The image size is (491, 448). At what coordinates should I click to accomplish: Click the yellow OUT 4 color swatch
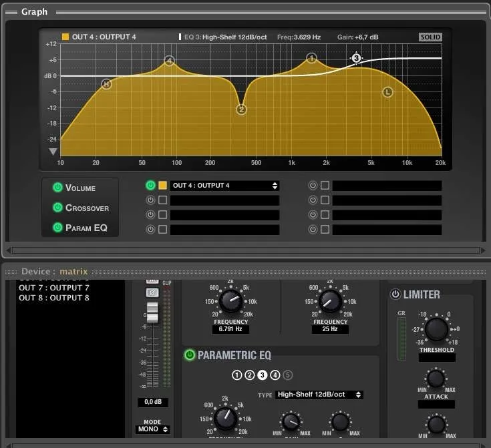coord(162,186)
